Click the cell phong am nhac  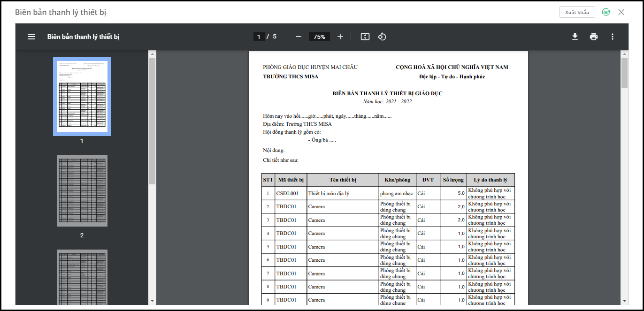point(397,193)
